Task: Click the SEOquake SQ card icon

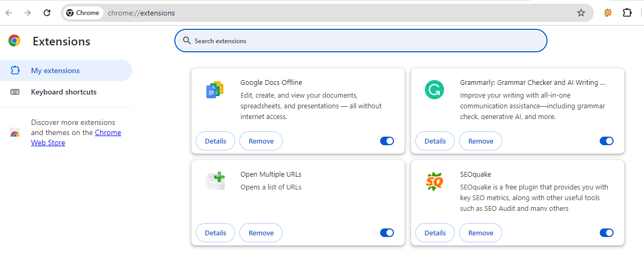Action: pos(434,181)
